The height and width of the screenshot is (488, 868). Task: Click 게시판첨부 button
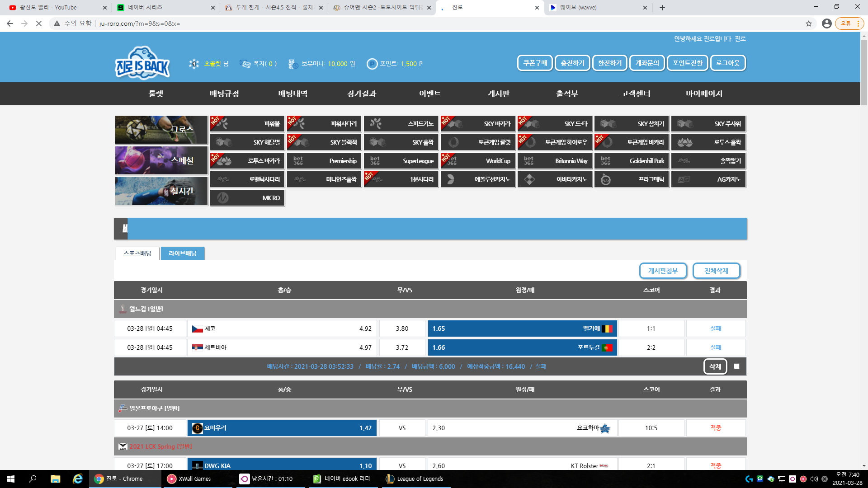(x=663, y=271)
